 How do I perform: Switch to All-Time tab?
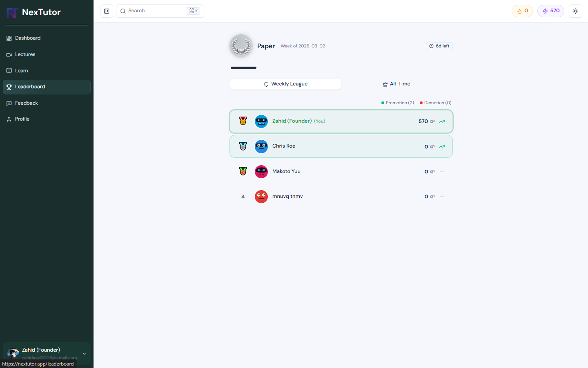396,84
